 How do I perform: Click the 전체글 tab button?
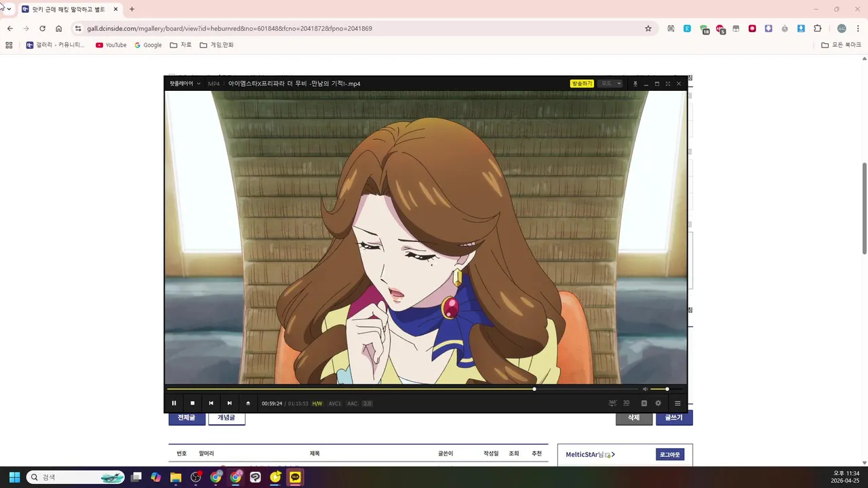[x=186, y=418]
